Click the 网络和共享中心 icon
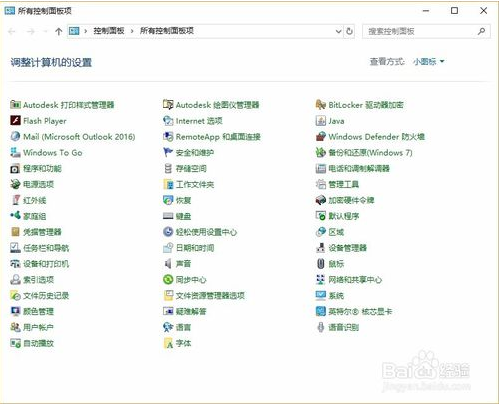The image size is (500, 405). pyautogui.click(x=320, y=279)
